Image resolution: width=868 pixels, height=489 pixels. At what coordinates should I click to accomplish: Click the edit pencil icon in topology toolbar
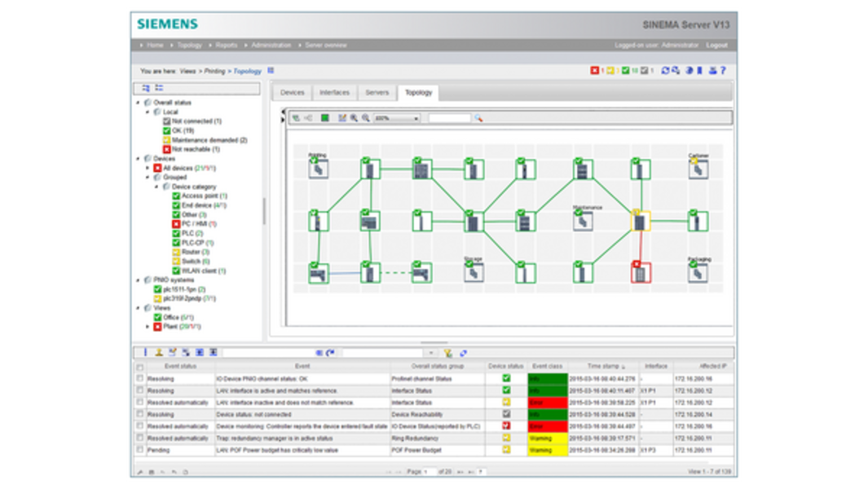pyautogui.click(x=342, y=118)
